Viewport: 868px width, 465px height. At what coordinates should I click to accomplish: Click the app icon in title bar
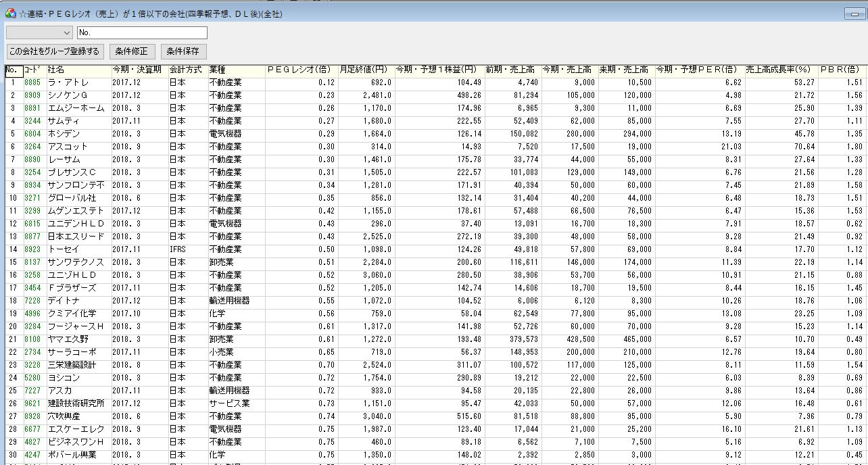pyautogui.click(x=10, y=14)
